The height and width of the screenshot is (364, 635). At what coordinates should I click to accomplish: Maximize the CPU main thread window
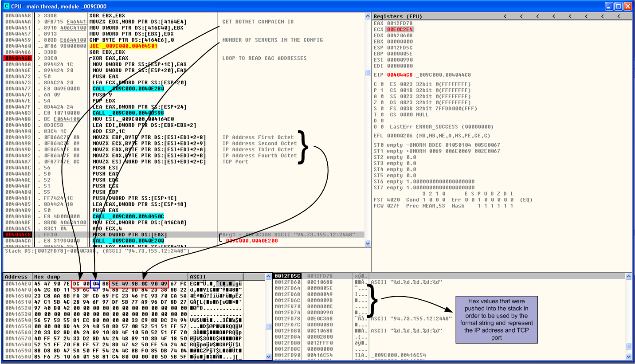618,6
